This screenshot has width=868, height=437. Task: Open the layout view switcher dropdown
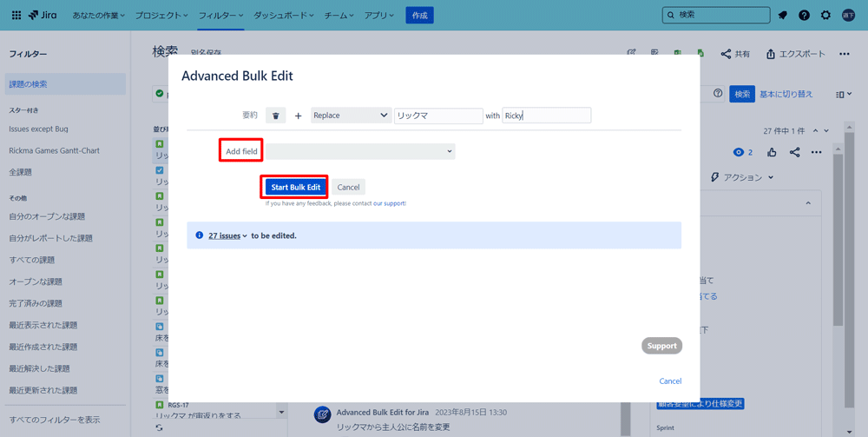pyautogui.click(x=844, y=94)
